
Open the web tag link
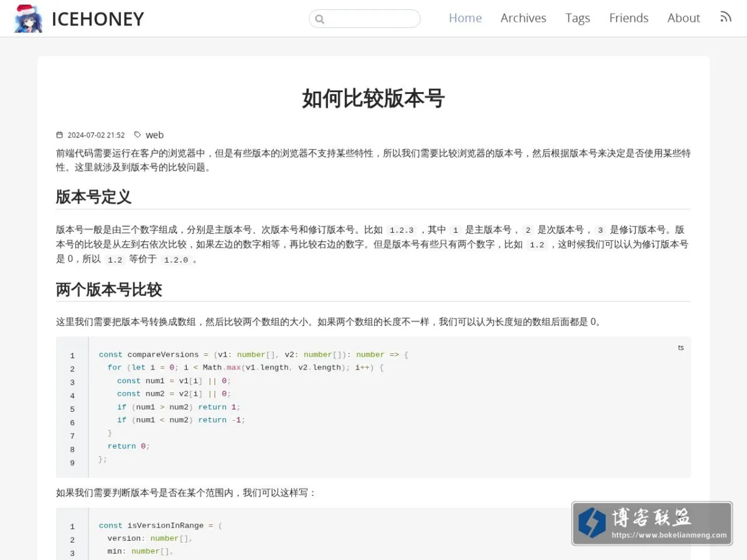pyautogui.click(x=154, y=135)
